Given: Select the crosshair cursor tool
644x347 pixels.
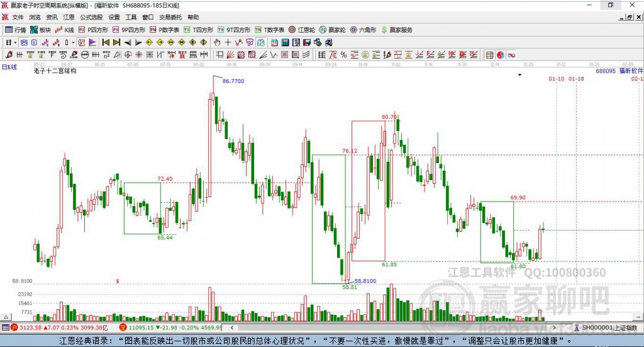Looking at the screenshot, I should point(228,42).
